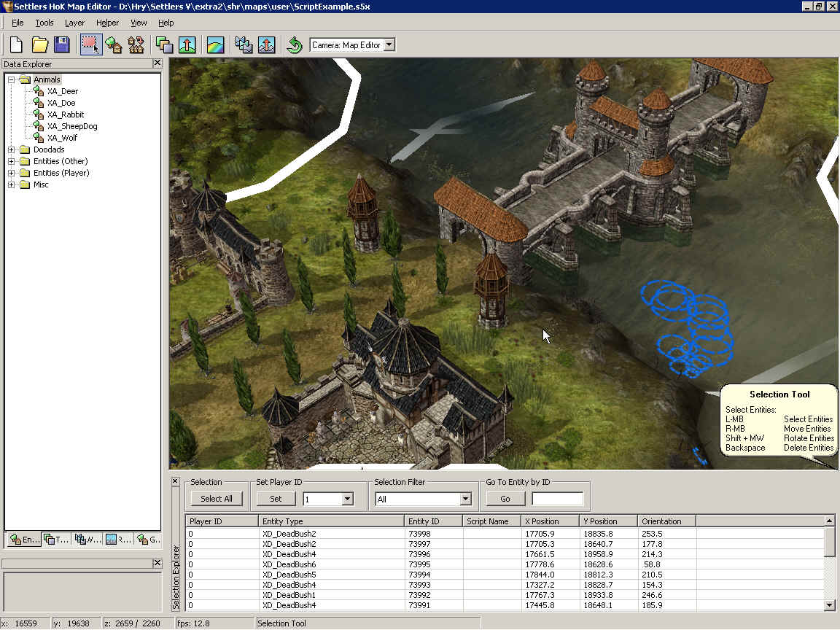This screenshot has width=840, height=630.
Task: Select the XD_DeadBush6 entity row
Action: pos(505,564)
